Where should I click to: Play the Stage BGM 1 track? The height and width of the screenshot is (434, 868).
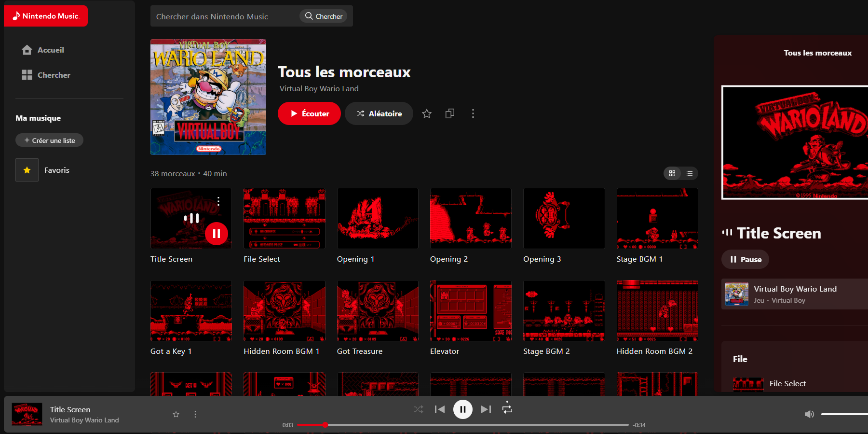coord(657,218)
